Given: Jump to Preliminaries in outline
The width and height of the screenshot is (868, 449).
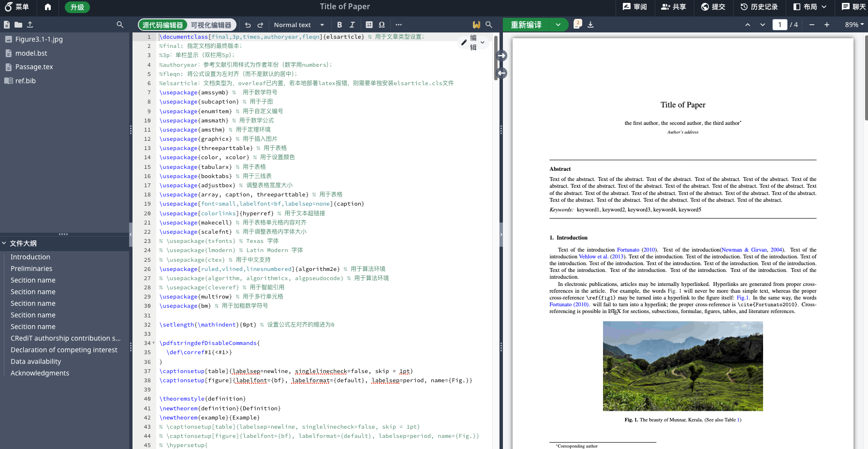Looking at the screenshot, I should (31, 269).
